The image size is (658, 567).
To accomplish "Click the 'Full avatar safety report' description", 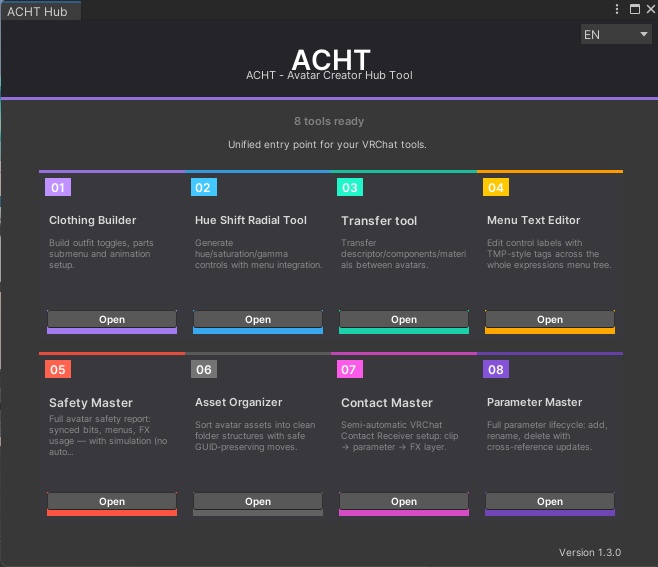I will coord(108,435).
